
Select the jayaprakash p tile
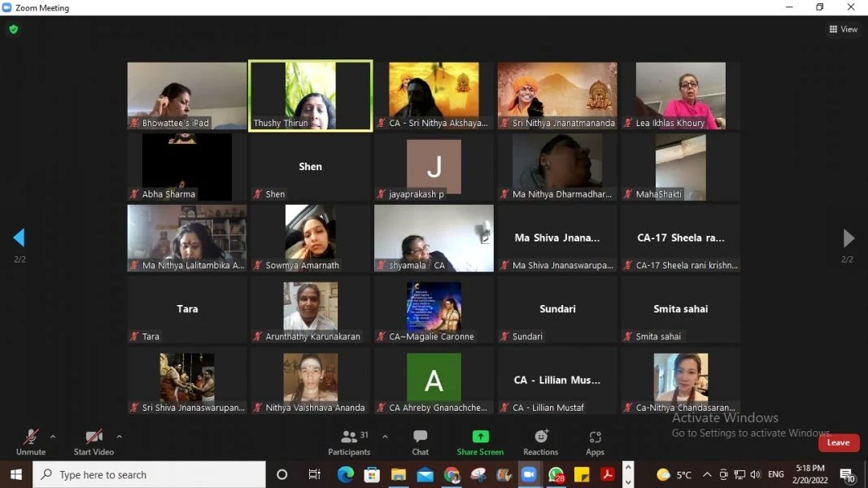click(x=434, y=167)
